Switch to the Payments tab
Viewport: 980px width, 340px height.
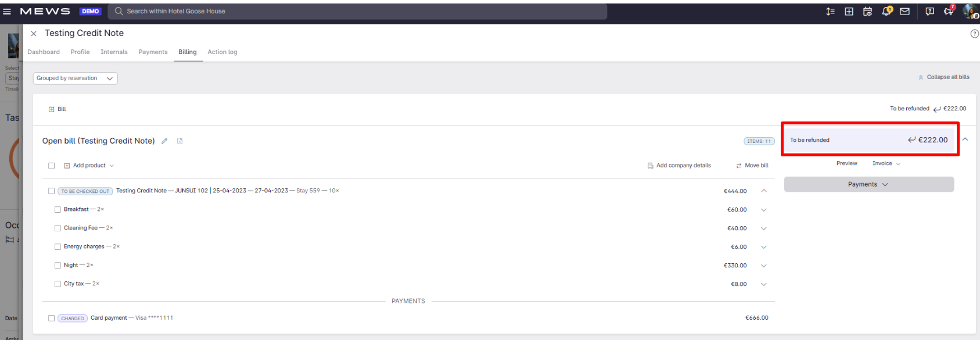click(x=153, y=52)
